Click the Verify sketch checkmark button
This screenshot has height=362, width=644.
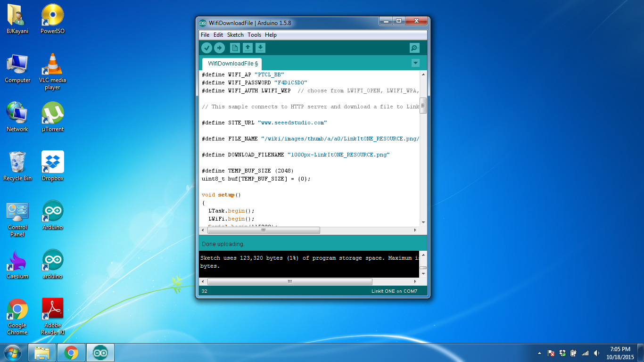pos(206,48)
